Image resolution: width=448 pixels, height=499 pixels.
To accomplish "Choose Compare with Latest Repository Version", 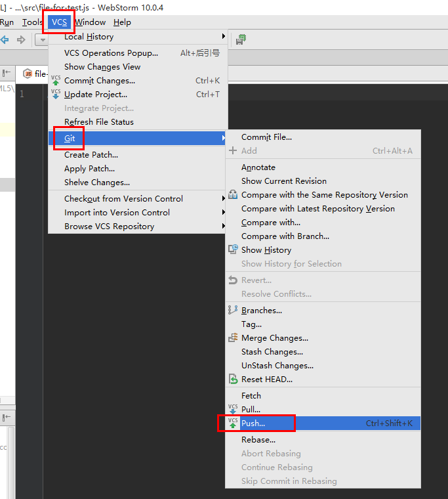I will pyautogui.click(x=323, y=208).
